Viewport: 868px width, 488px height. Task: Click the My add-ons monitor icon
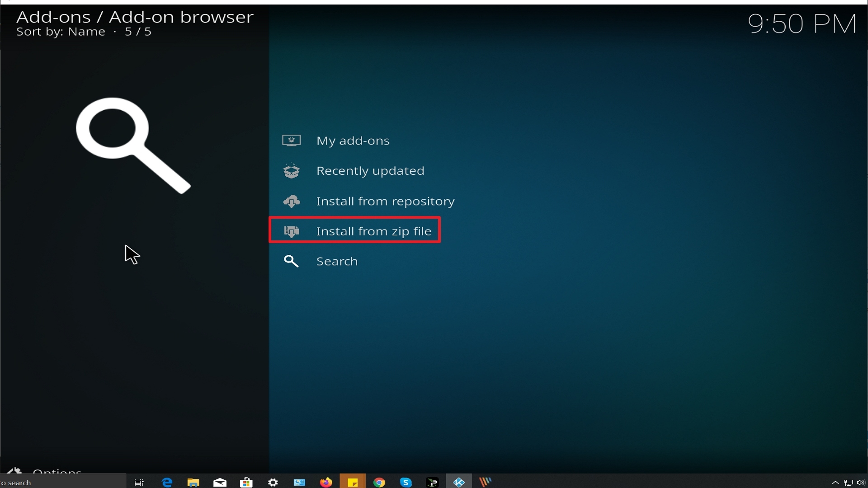[x=292, y=141]
